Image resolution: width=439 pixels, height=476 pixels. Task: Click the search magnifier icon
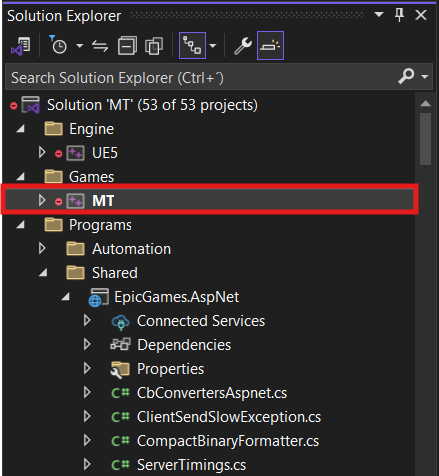[406, 76]
